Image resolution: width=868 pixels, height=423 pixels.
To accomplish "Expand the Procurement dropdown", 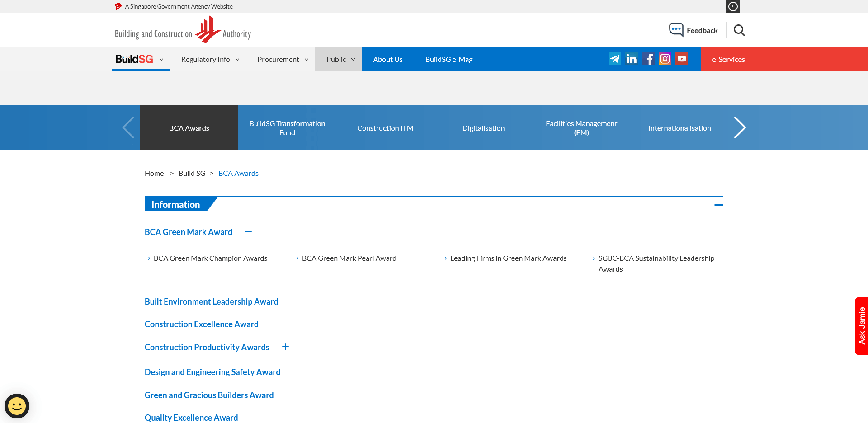I will (x=283, y=59).
